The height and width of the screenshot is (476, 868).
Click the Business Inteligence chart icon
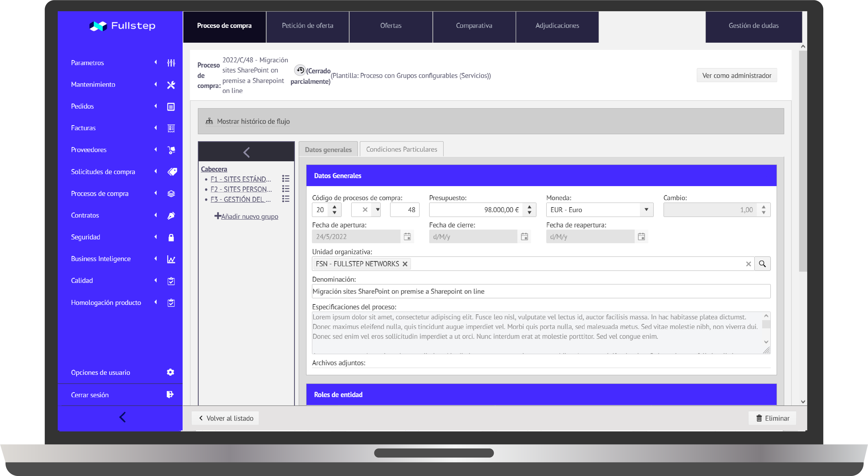[x=171, y=259]
